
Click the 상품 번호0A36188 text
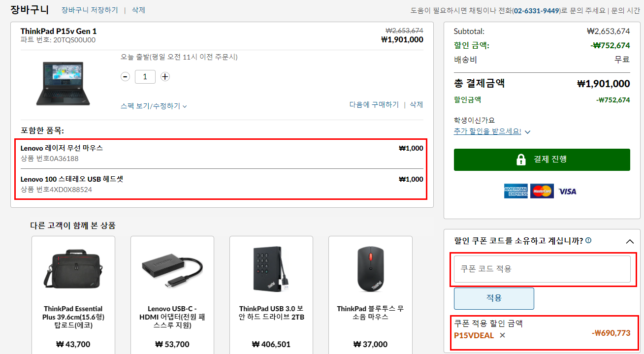pyautogui.click(x=49, y=159)
